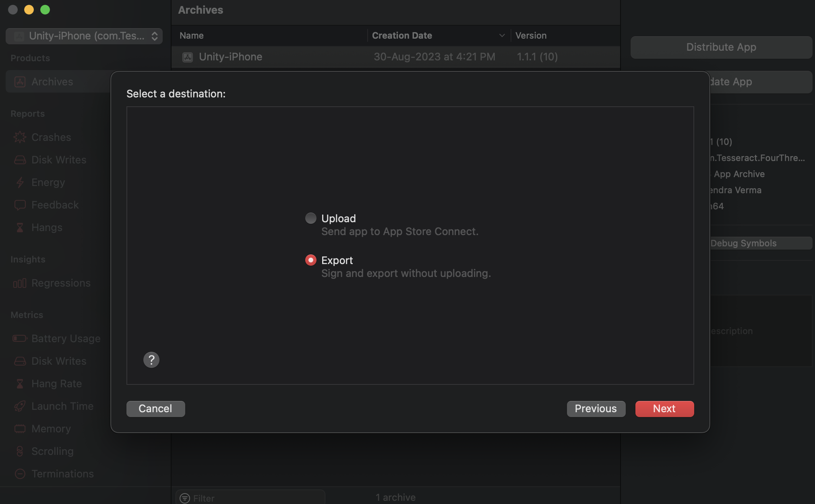The height and width of the screenshot is (504, 815).
Task: Cancel the destination dialog
Action: click(x=155, y=409)
